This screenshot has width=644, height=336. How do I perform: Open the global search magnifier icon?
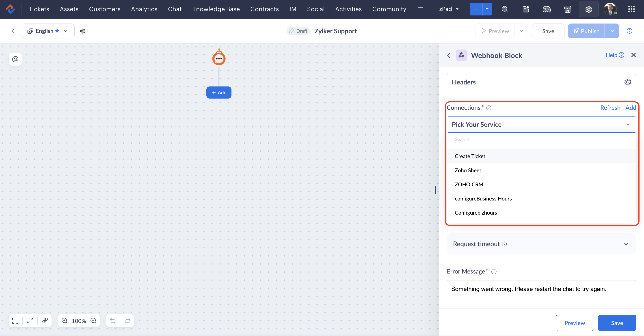(x=505, y=9)
